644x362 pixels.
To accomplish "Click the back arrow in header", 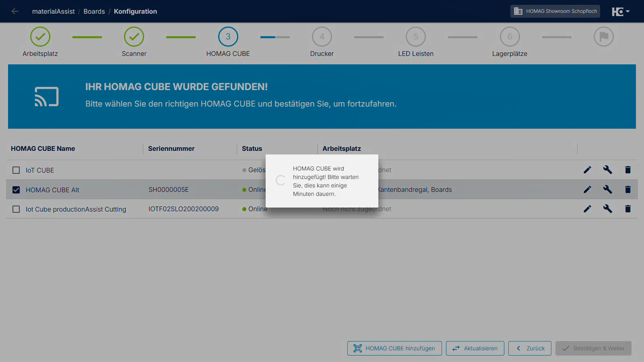I will tap(15, 11).
